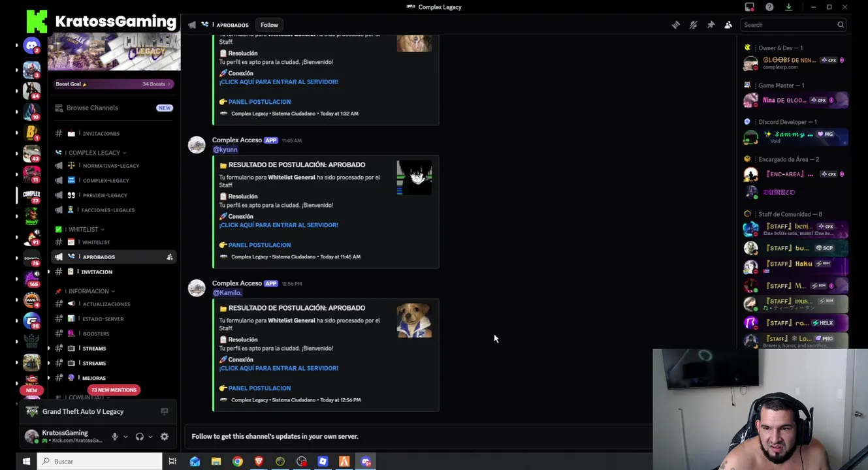The width and height of the screenshot is (868, 470).
Task: Open File Explorer from taskbar
Action: pyautogui.click(x=216, y=462)
